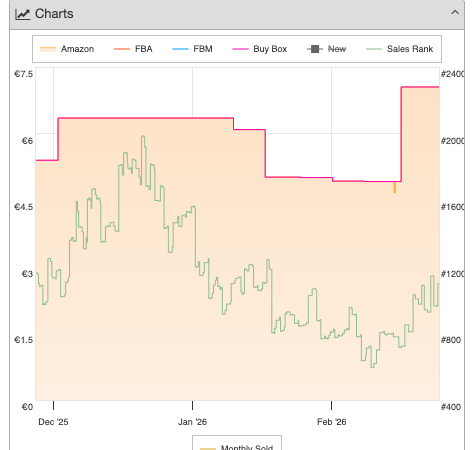Enable the struck-through New series
The height and width of the screenshot is (450, 474).
coord(327,49)
